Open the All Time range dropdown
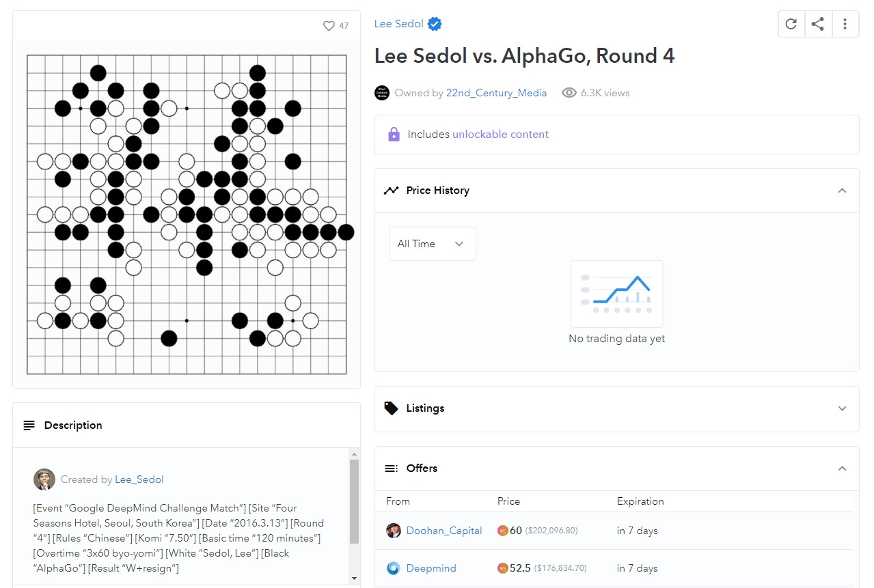Image resolution: width=874 pixels, height=588 pixels. 432,244
